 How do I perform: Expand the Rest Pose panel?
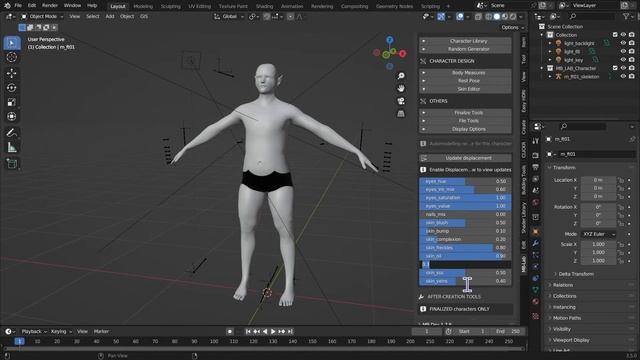(x=465, y=81)
